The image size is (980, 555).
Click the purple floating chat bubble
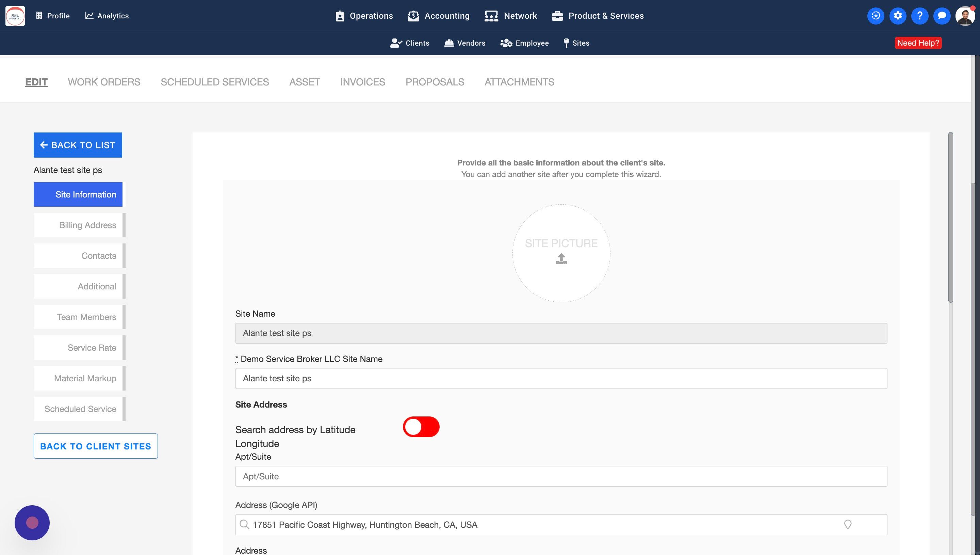[x=32, y=523]
